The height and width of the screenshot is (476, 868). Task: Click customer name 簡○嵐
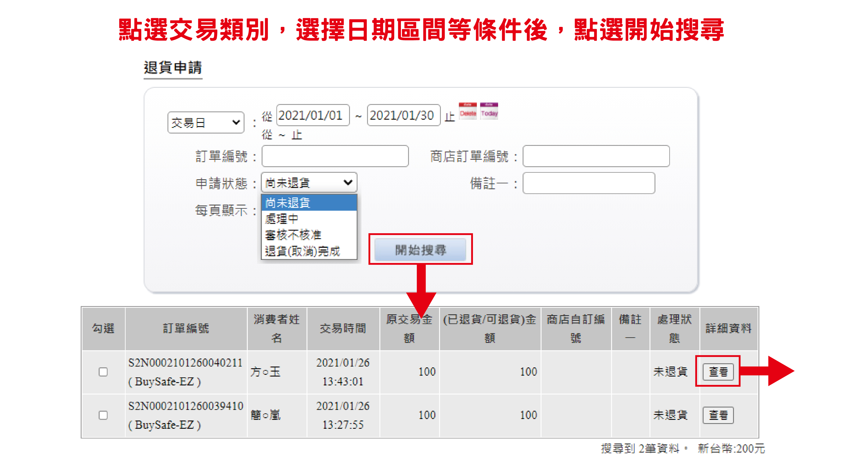266,415
